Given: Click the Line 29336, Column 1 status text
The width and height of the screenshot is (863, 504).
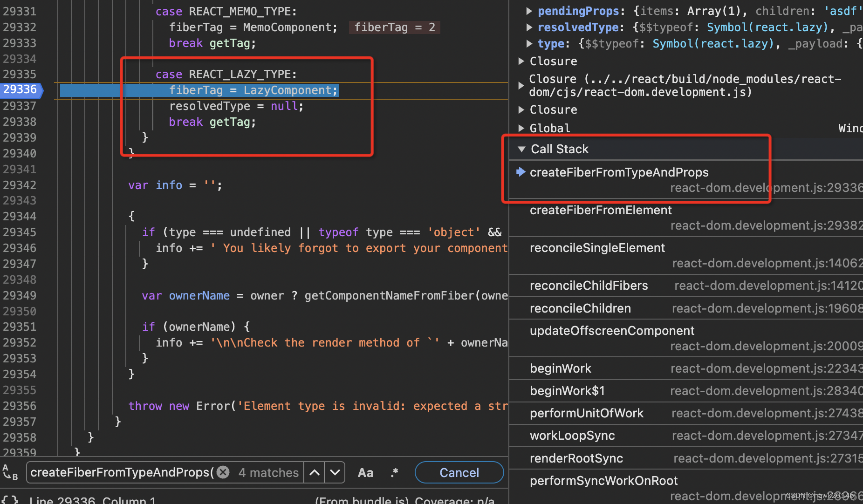Looking at the screenshot, I should [92, 500].
